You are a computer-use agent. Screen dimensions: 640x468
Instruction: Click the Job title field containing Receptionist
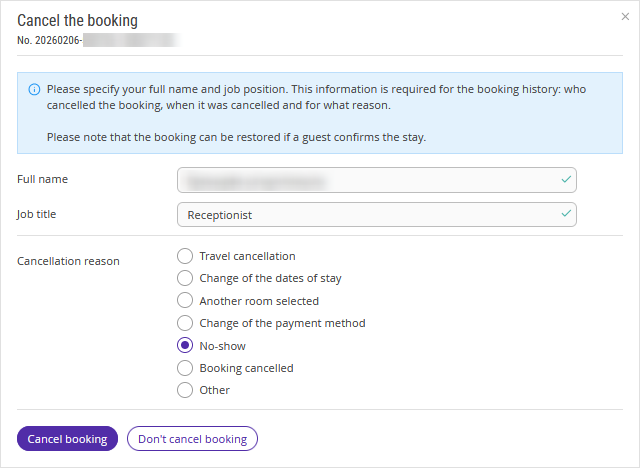(377, 215)
